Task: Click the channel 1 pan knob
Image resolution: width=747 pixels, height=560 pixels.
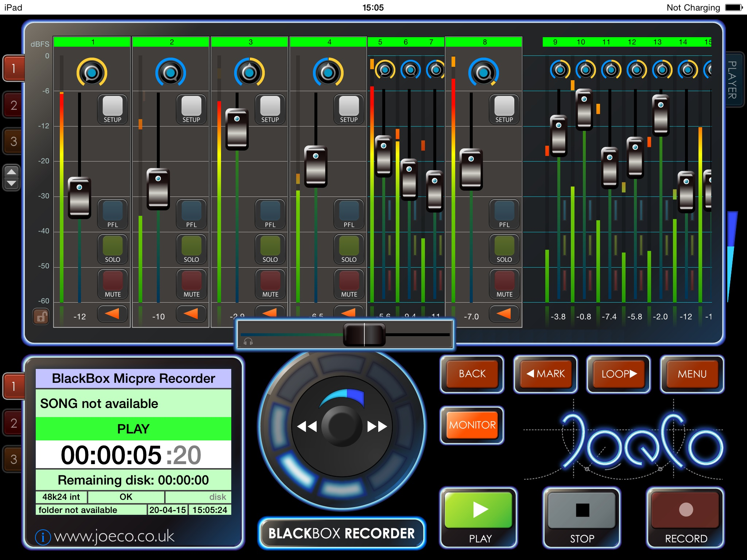Action: (92, 72)
